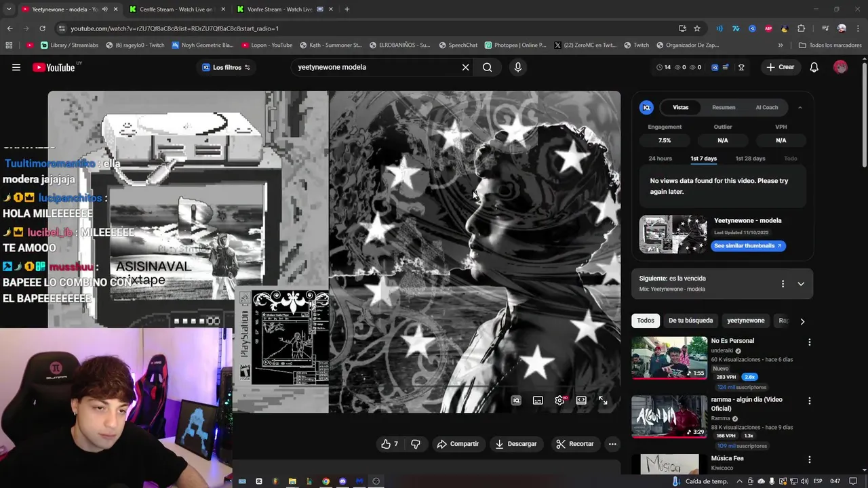The image size is (868, 488).
Task: Toggle subtitles in the video player
Action: [538, 401]
